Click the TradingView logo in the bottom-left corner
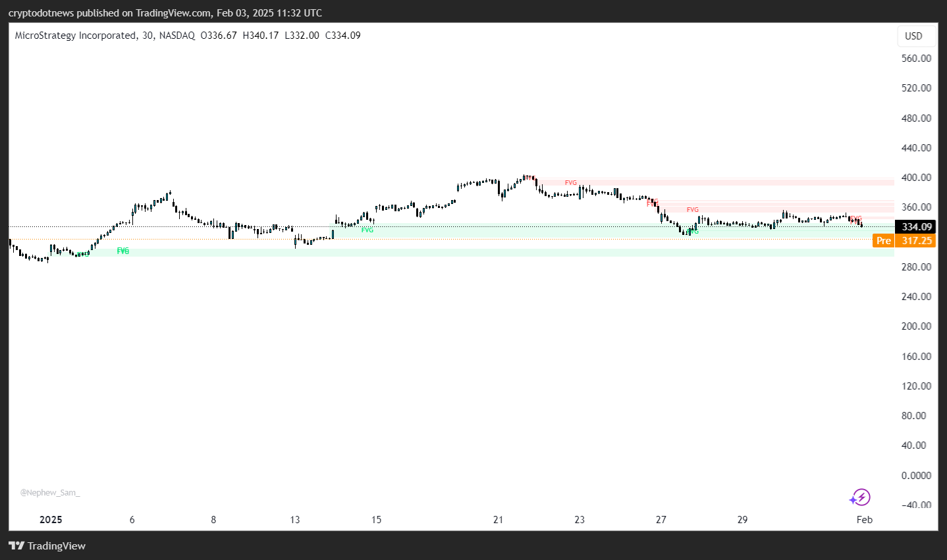This screenshot has height=560, width=947. point(47,546)
